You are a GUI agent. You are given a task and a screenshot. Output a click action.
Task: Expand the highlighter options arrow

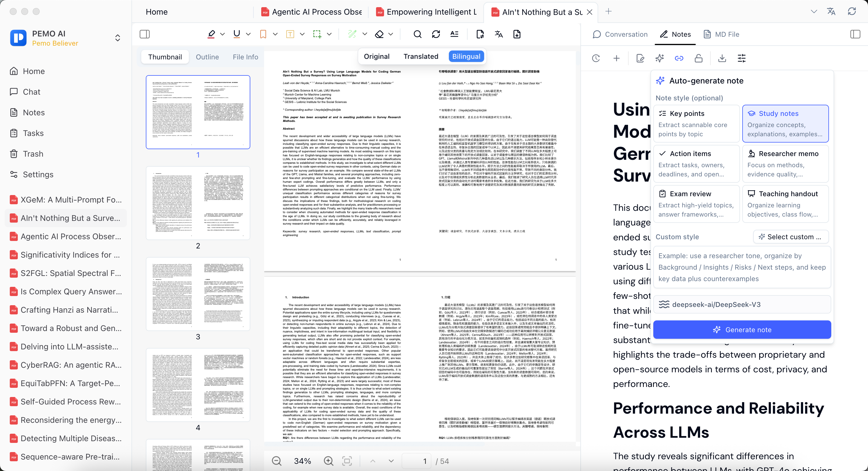[222, 34]
